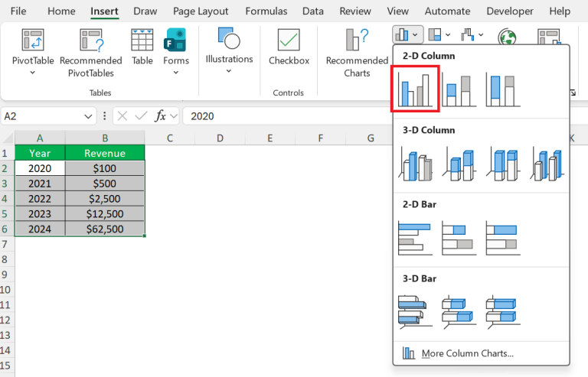Image resolution: width=588 pixels, height=377 pixels.
Task: Select the Revenue header cell
Action: pyautogui.click(x=105, y=153)
